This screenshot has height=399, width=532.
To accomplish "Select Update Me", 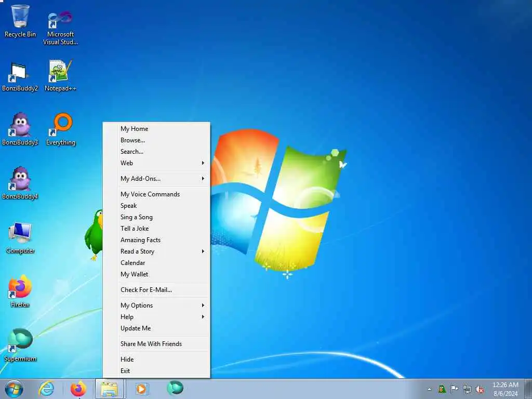I will 156,328.
